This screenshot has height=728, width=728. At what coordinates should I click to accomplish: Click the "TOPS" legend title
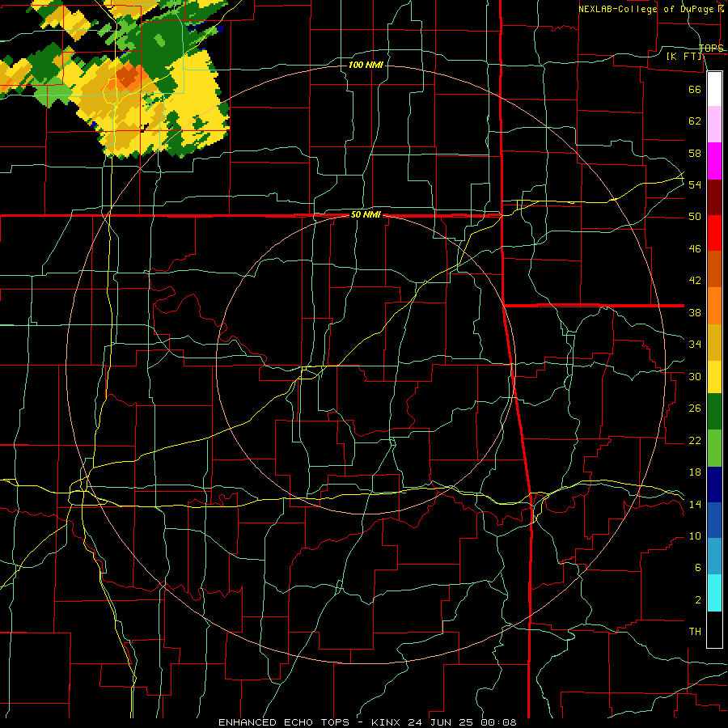pyautogui.click(x=711, y=48)
